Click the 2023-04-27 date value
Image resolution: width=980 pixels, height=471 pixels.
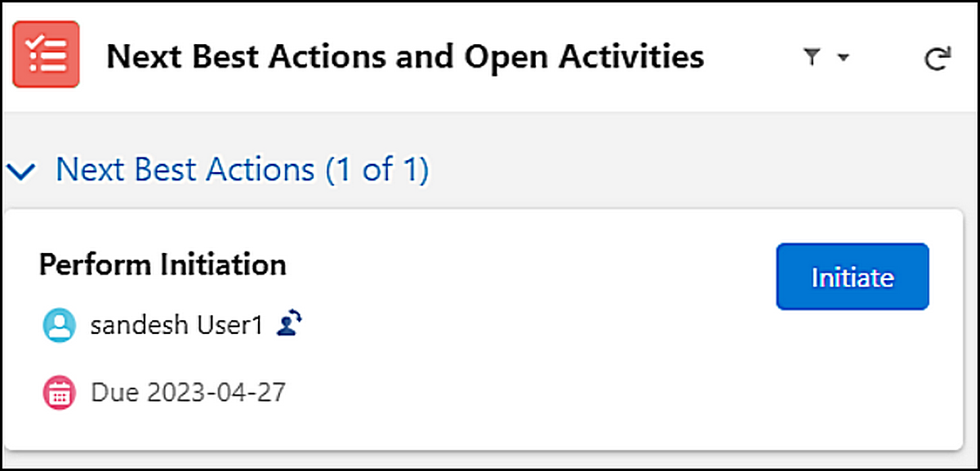coord(216,393)
